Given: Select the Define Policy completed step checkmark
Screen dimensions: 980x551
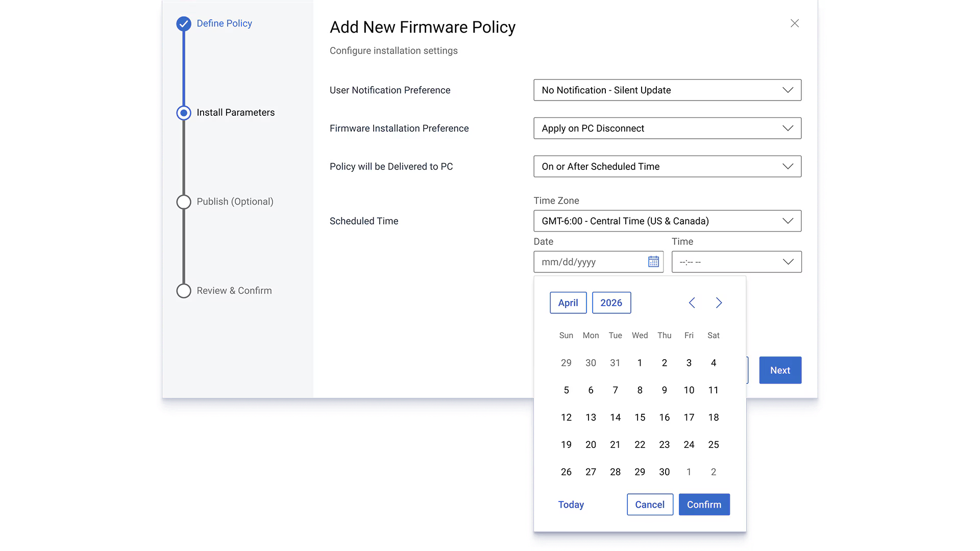Looking at the screenshot, I should click(x=184, y=24).
